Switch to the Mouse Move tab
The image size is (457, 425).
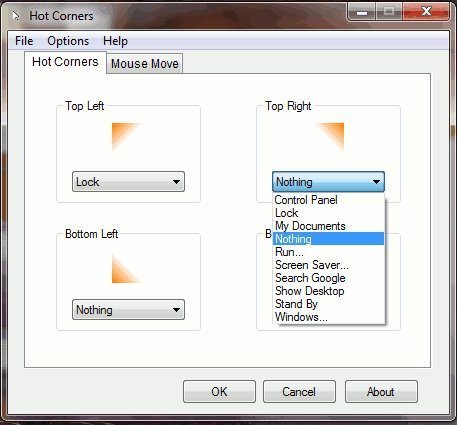point(145,63)
